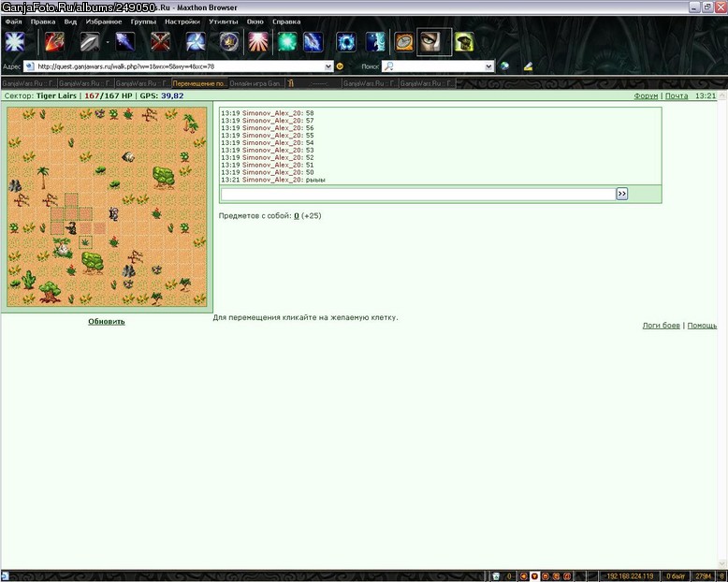The width and height of the screenshot is (728, 582).
Task: Click the page scrollbar up arrow
Action: point(722,95)
